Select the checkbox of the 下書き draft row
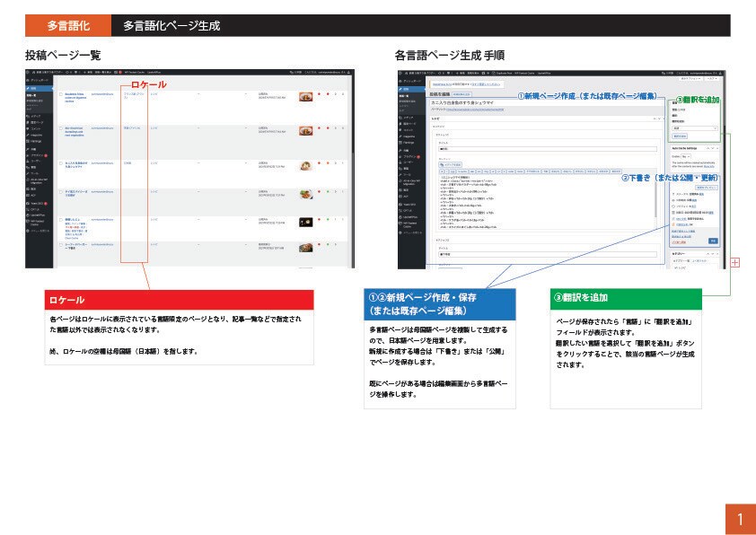The height and width of the screenshot is (535, 756). click(x=61, y=244)
